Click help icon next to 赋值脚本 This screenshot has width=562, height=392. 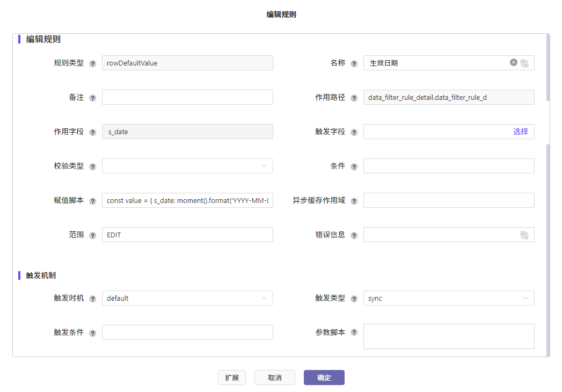[92, 201]
